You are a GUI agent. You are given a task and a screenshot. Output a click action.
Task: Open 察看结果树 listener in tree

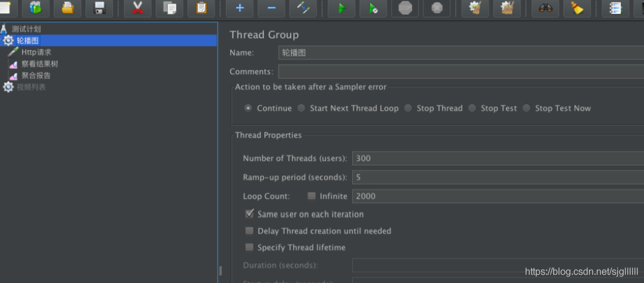[39, 64]
